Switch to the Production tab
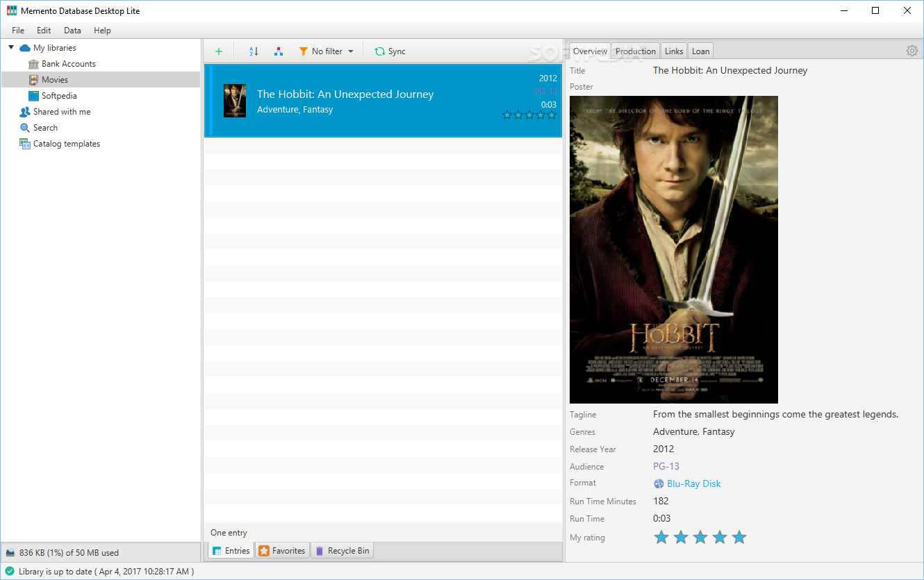Image resolution: width=924 pixels, height=580 pixels. (636, 51)
